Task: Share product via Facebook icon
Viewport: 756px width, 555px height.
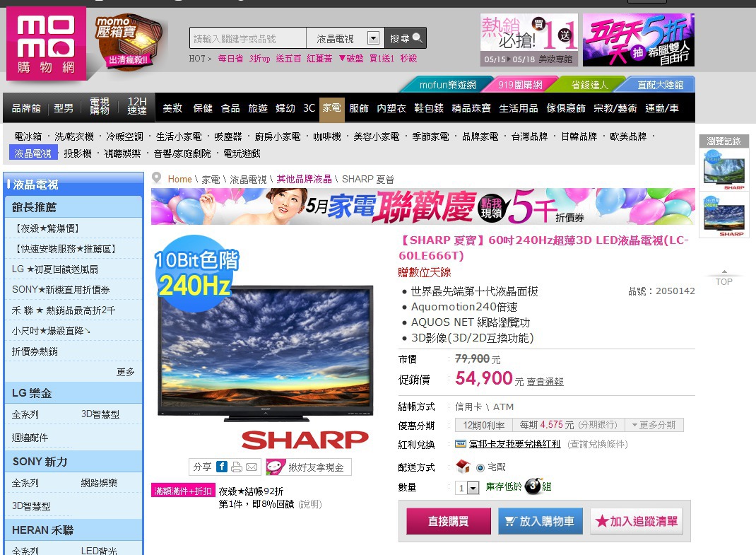Action: pos(222,467)
